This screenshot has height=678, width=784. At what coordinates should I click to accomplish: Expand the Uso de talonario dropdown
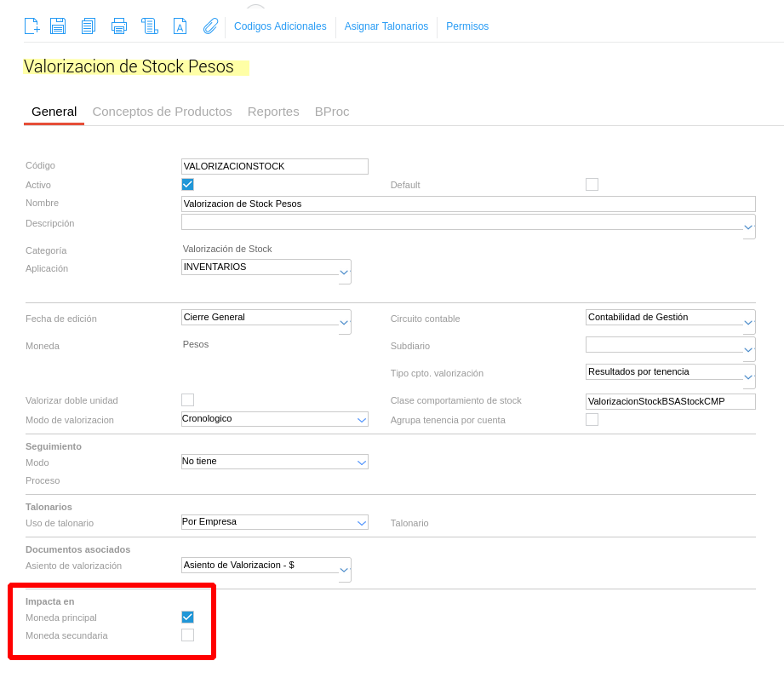362,522
